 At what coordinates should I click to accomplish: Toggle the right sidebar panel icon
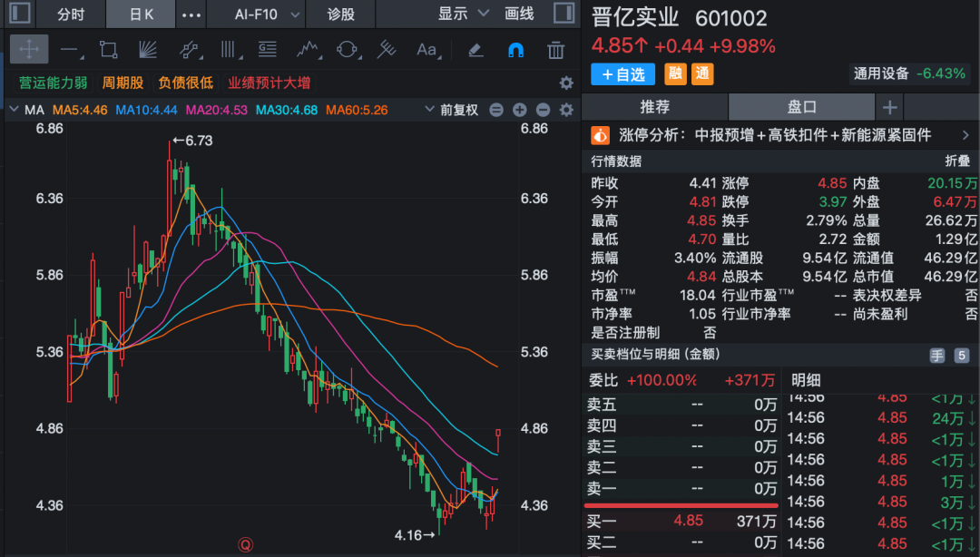coord(563,13)
